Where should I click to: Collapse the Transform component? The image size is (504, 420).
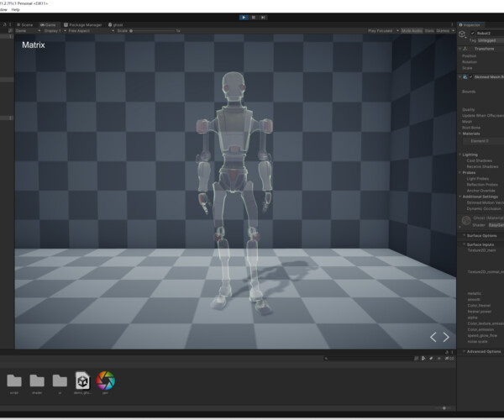click(459, 49)
